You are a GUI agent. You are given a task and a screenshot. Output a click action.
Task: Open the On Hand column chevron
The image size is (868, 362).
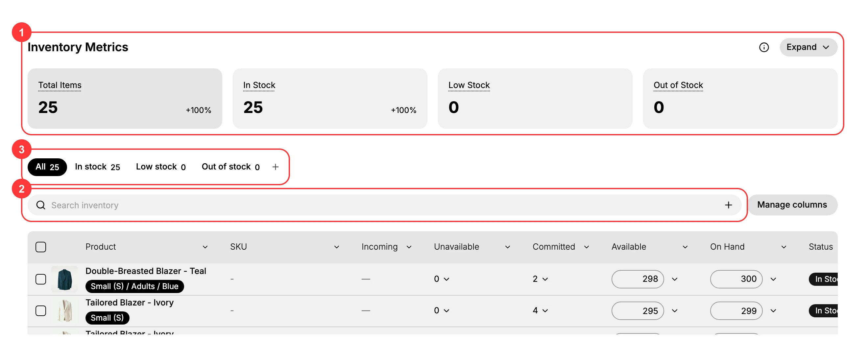(x=784, y=247)
